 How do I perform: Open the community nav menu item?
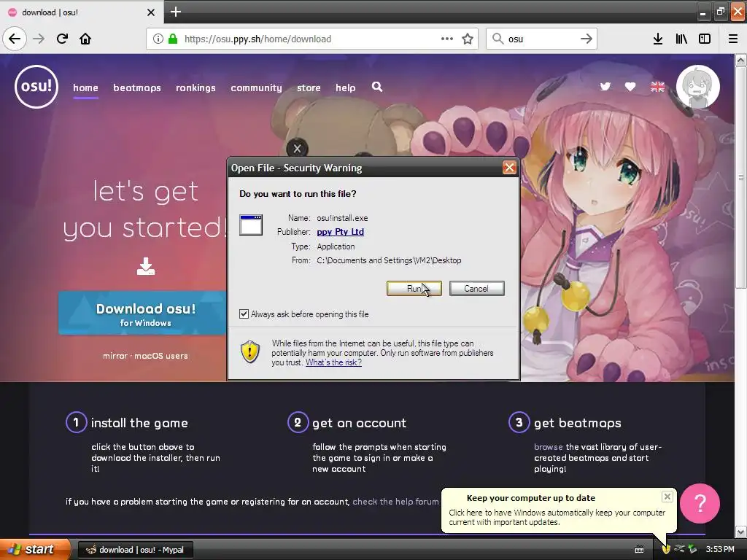[256, 87]
